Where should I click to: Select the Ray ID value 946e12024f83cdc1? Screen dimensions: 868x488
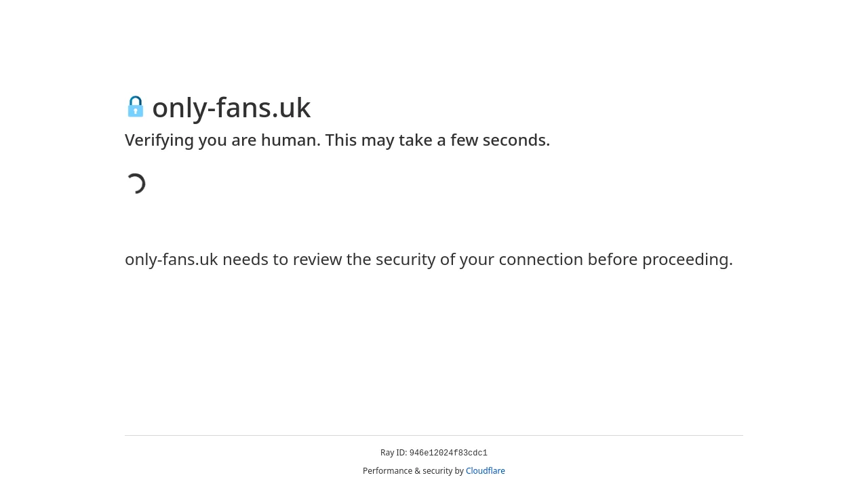[x=448, y=453]
